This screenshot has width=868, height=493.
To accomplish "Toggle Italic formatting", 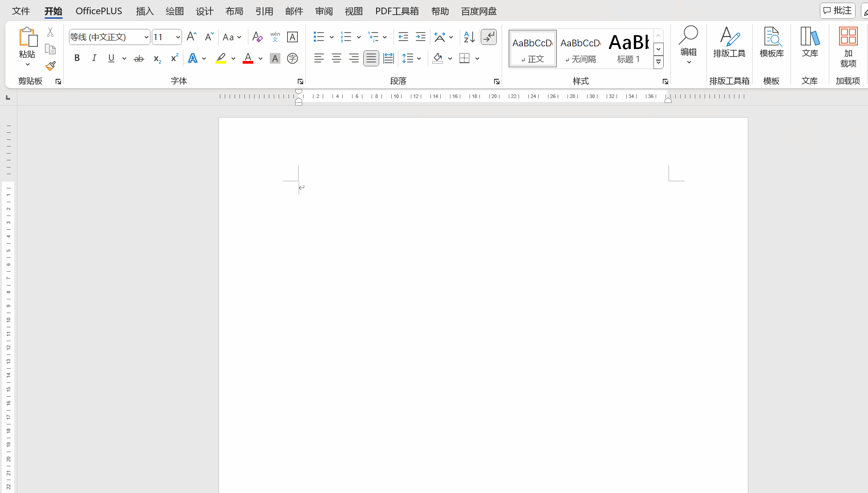I will pos(94,58).
